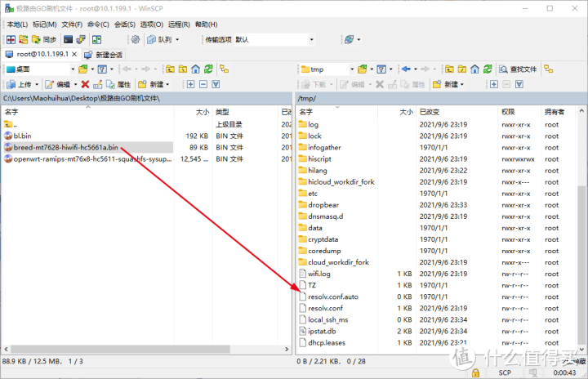Open the Local (本地) menu

click(x=17, y=25)
